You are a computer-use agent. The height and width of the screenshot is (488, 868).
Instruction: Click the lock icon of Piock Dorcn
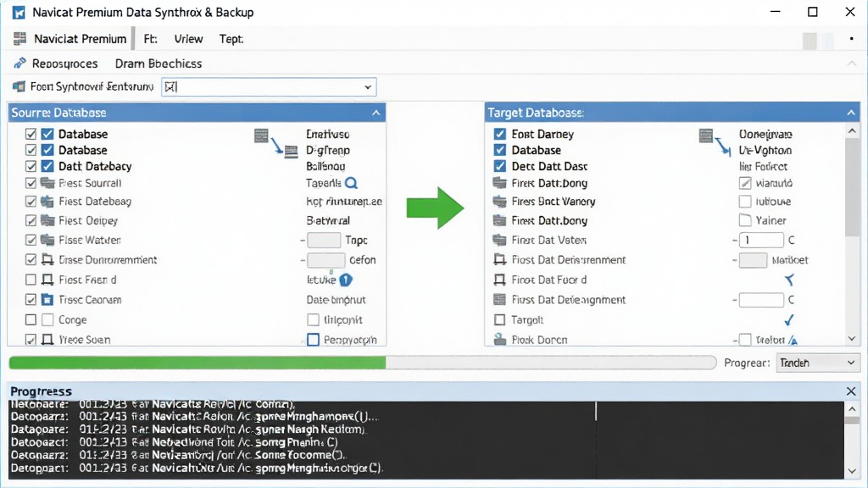click(500, 339)
